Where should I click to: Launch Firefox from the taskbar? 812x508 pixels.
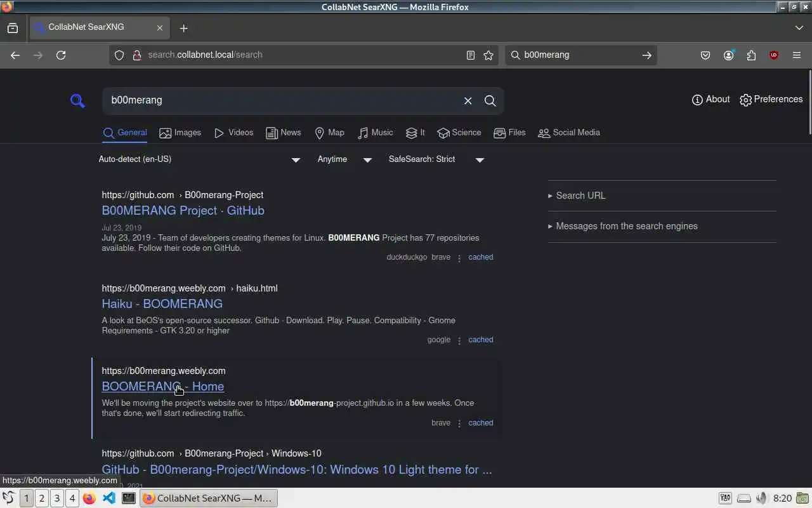click(89, 498)
